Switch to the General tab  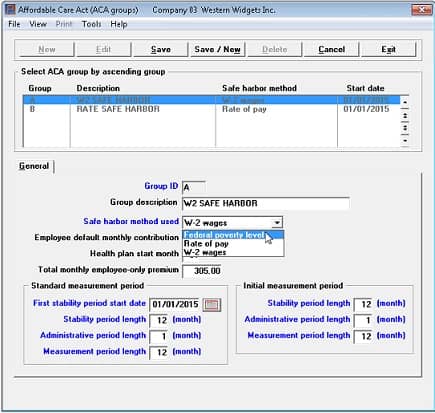click(x=34, y=166)
